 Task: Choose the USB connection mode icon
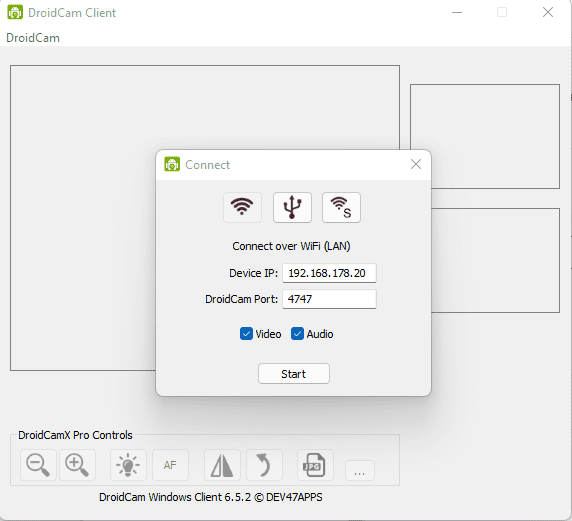coord(292,207)
